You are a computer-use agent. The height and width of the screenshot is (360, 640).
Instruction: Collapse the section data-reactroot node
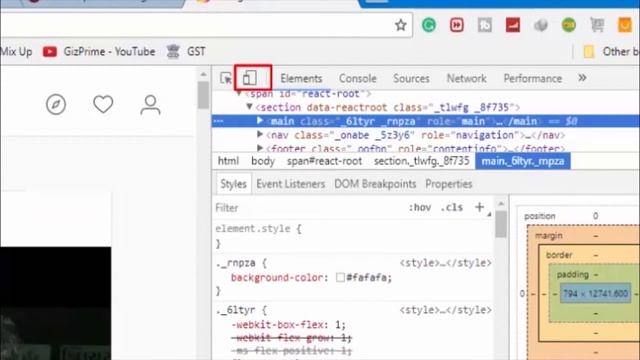click(249, 107)
